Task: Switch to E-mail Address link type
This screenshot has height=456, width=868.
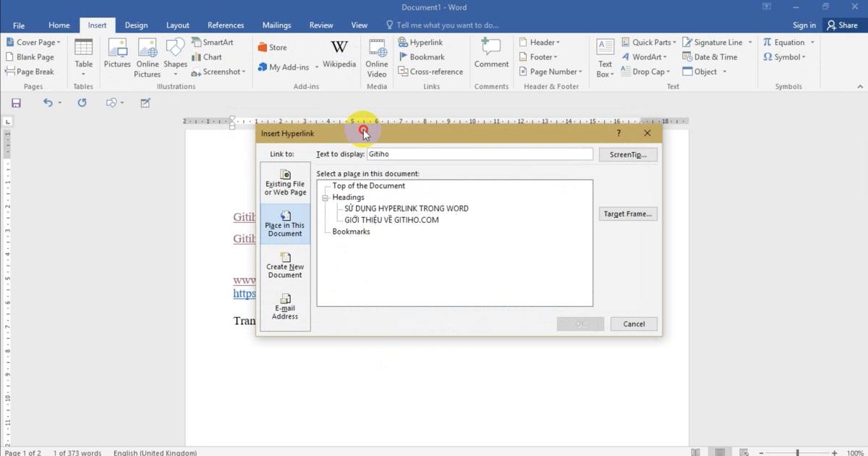Action: tap(285, 307)
